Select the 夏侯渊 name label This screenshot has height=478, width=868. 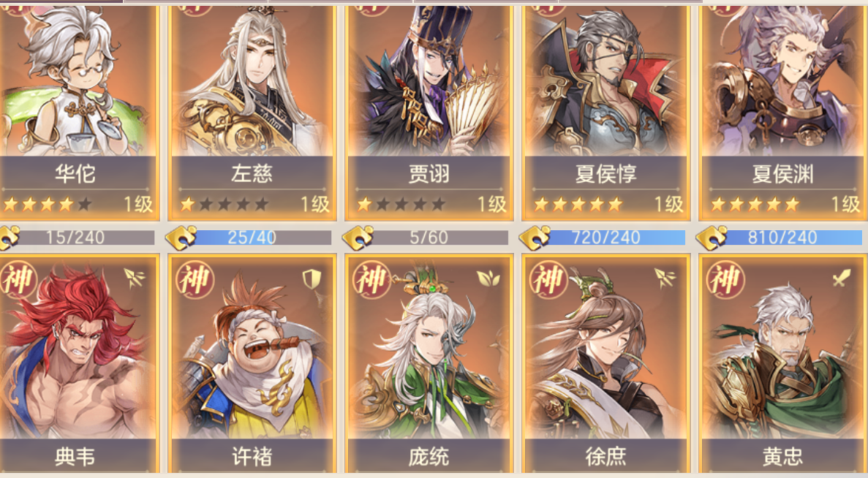[782, 174]
